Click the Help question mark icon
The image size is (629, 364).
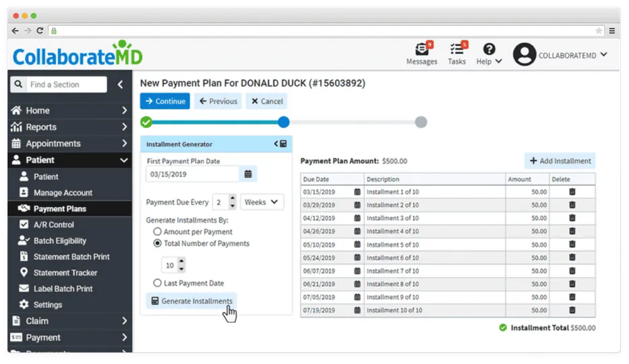pyautogui.click(x=489, y=49)
